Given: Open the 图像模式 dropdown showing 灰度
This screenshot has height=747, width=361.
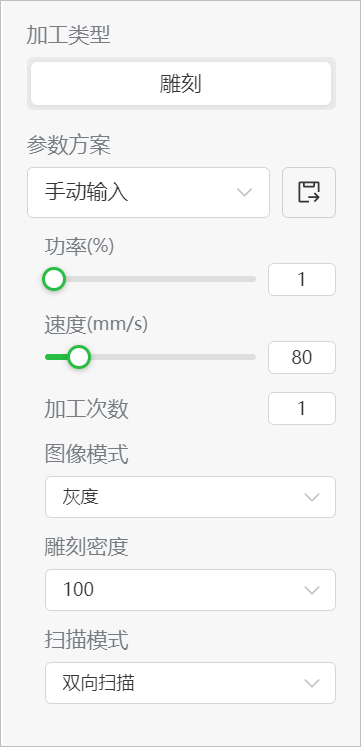Looking at the screenshot, I should (191, 497).
